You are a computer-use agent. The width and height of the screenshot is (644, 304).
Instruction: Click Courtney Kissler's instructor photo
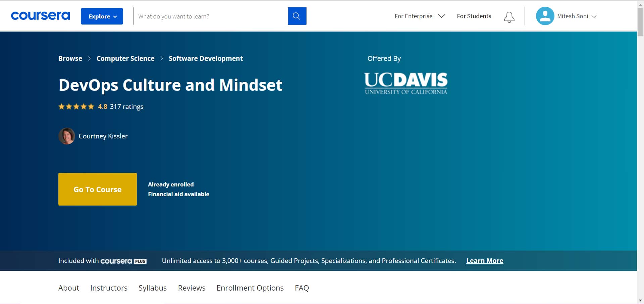tap(67, 136)
